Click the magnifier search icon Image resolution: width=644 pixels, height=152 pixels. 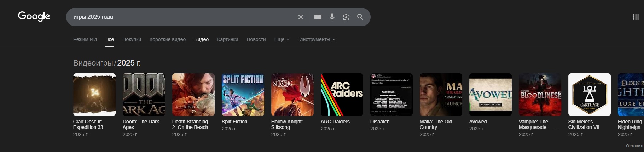(x=360, y=17)
